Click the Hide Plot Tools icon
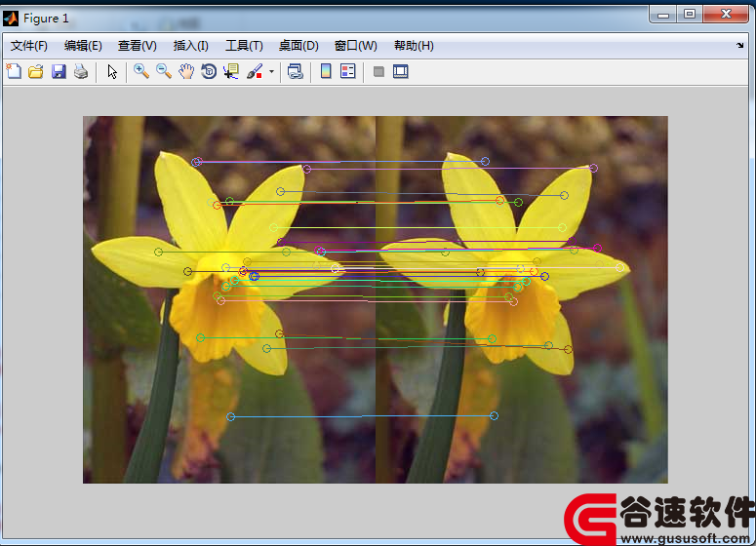756x546 pixels. click(378, 72)
